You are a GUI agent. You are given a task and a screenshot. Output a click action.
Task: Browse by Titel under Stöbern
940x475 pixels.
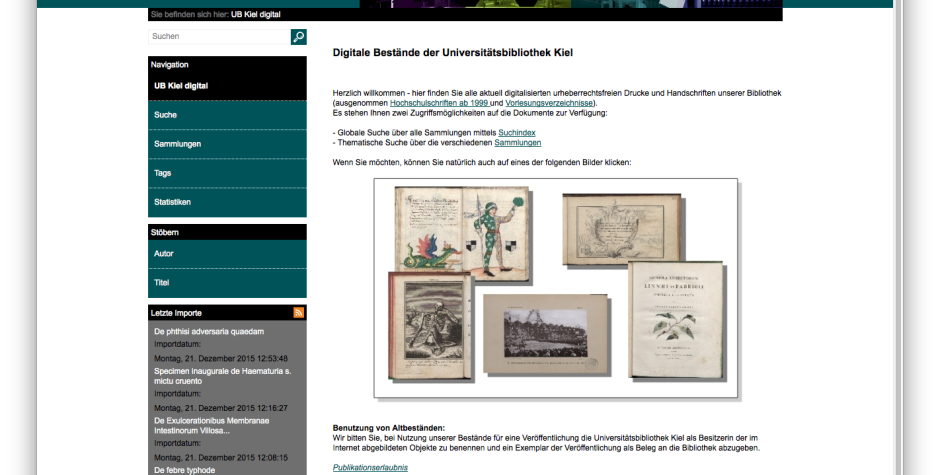coord(227,282)
